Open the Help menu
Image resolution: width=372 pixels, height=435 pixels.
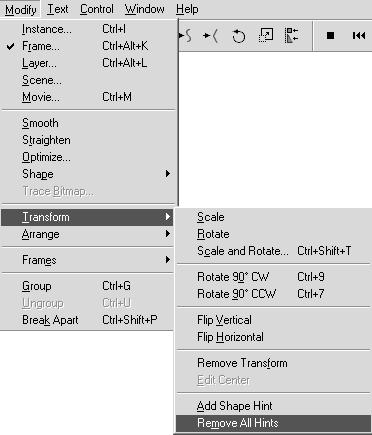point(187,9)
